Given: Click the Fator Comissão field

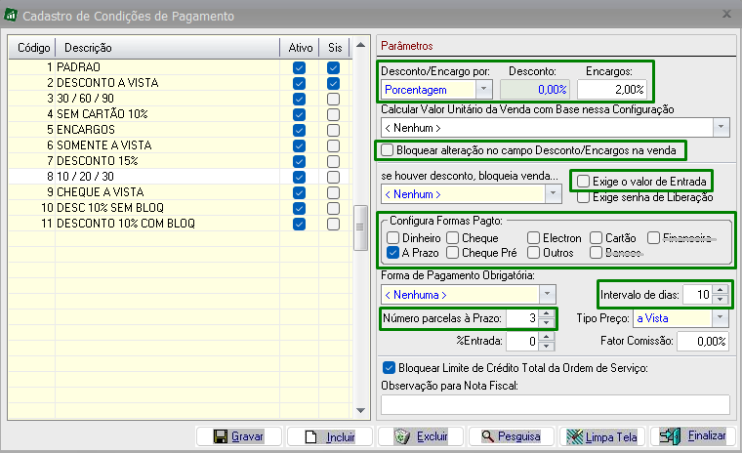Looking at the screenshot, I should pyautogui.click(x=703, y=341).
